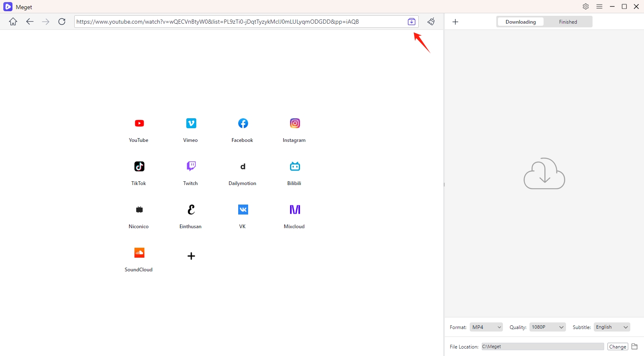This screenshot has height=356, width=644.
Task: Click the Change file location button
Action: [x=617, y=346]
